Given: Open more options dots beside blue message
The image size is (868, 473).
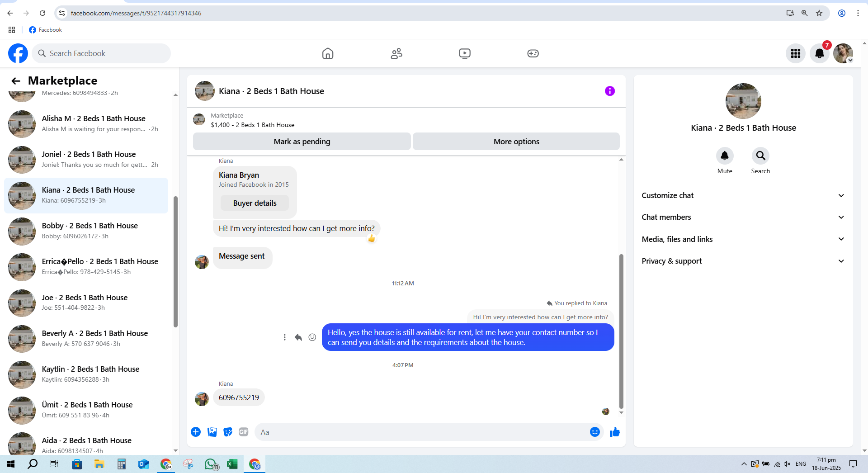Looking at the screenshot, I should 284,337.
